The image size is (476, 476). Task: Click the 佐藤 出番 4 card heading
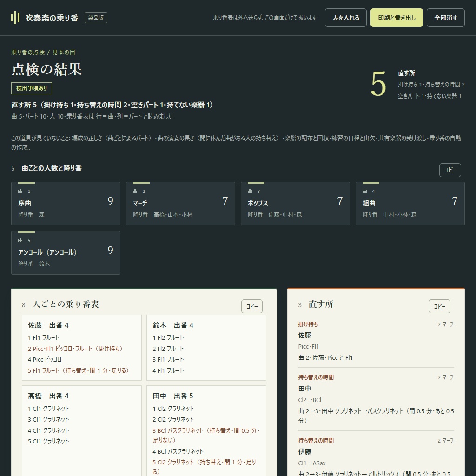(x=48, y=325)
